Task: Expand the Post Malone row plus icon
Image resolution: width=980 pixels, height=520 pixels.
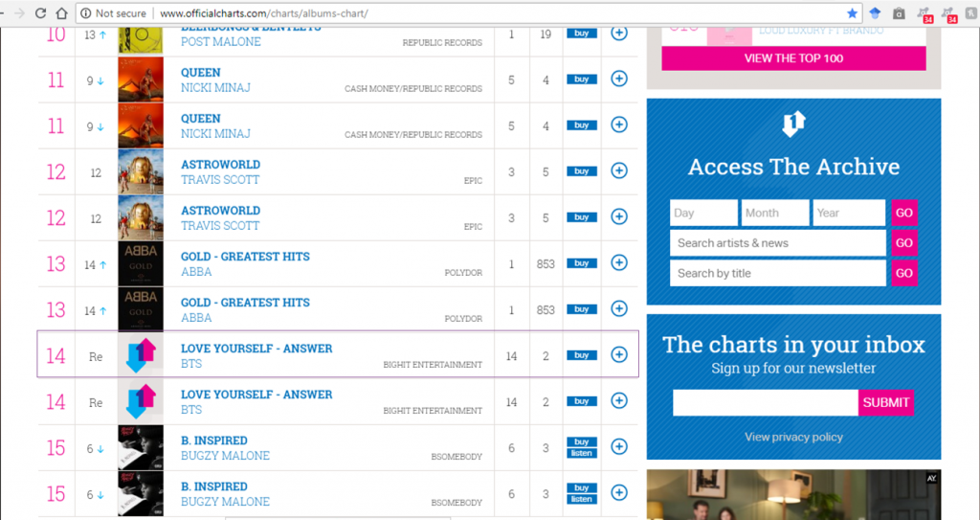Action: coord(619,34)
